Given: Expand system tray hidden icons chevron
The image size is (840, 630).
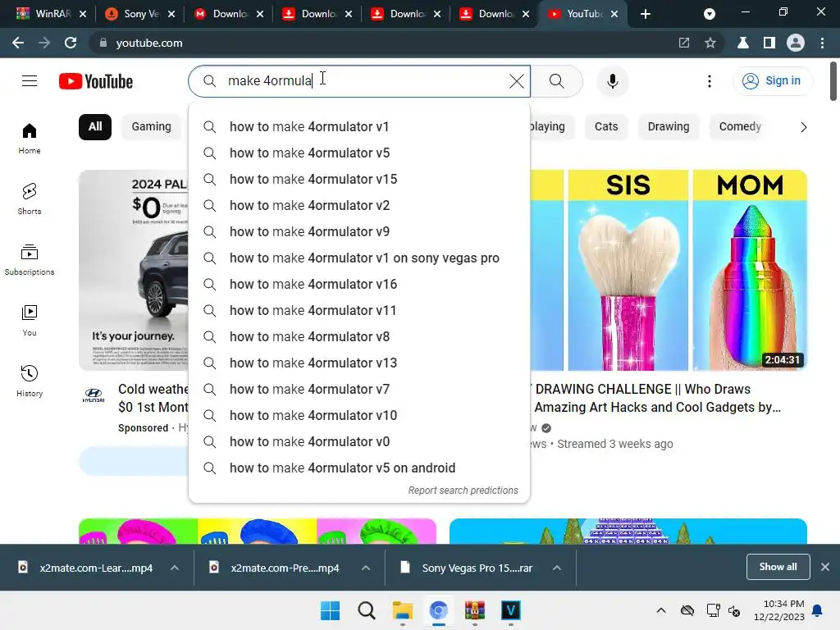Looking at the screenshot, I should [661, 610].
